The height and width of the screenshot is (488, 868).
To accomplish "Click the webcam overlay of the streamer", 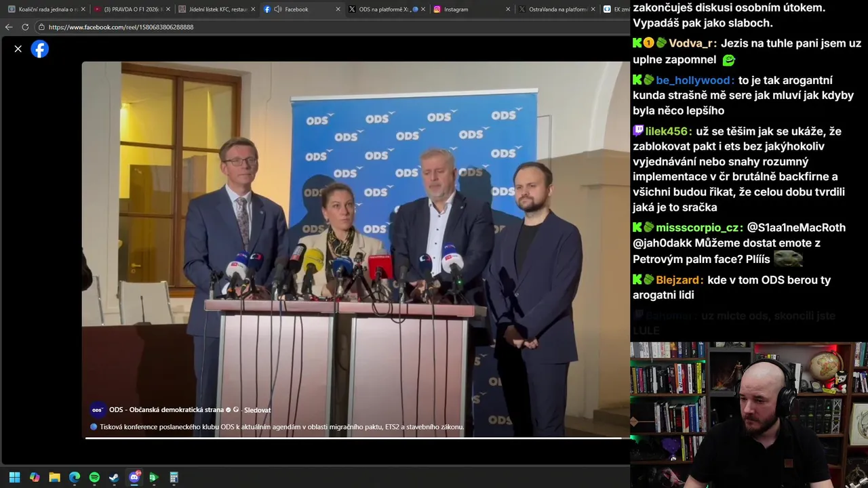I will click(x=749, y=415).
